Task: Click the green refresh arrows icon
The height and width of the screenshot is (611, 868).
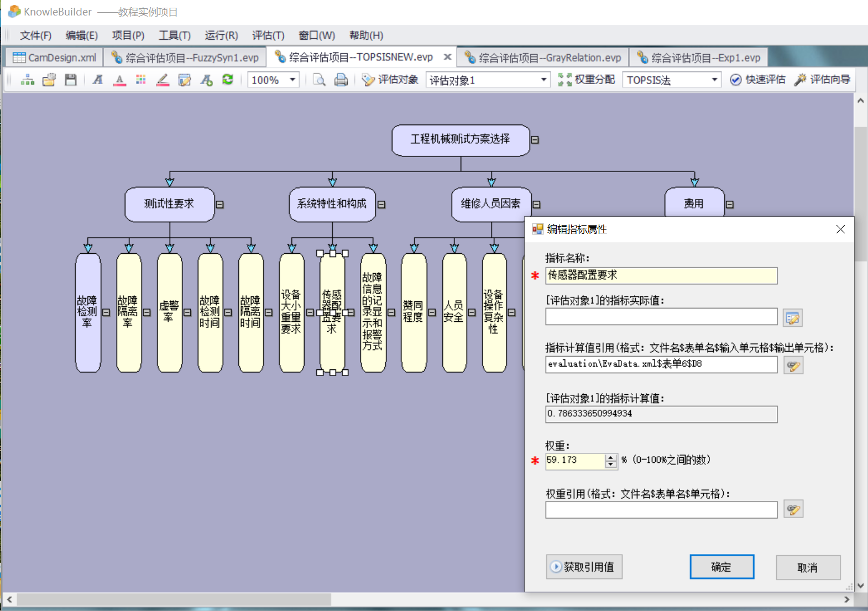Action: tap(228, 80)
